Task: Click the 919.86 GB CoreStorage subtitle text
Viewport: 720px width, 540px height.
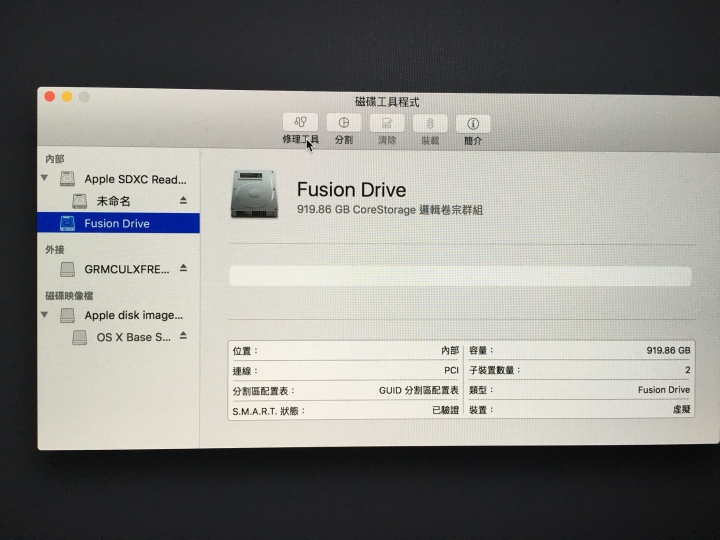Action: point(389,210)
